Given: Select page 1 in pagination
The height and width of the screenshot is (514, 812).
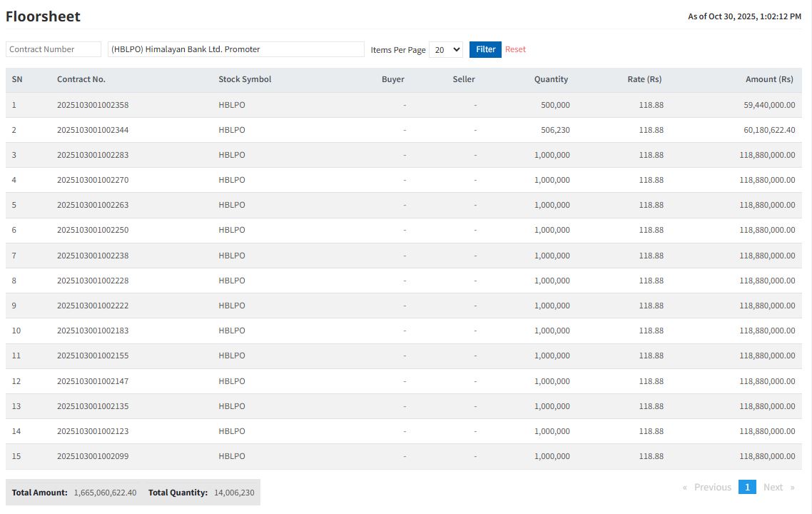Looking at the screenshot, I should (x=747, y=487).
